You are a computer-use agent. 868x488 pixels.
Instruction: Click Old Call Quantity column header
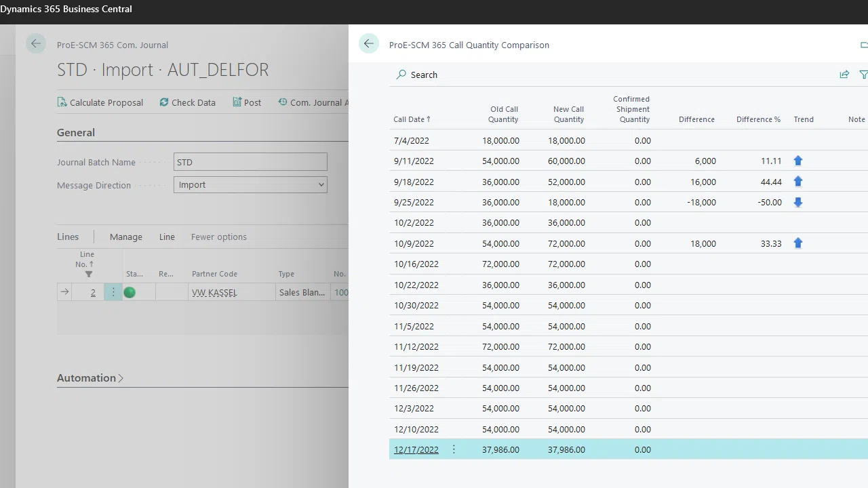coord(504,114)
